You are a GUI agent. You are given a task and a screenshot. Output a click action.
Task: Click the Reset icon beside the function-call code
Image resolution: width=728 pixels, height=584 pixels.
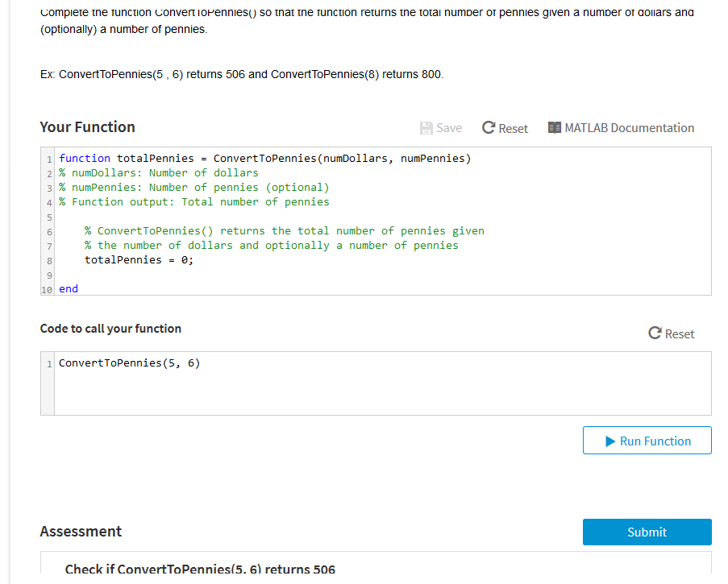[655, 333]
